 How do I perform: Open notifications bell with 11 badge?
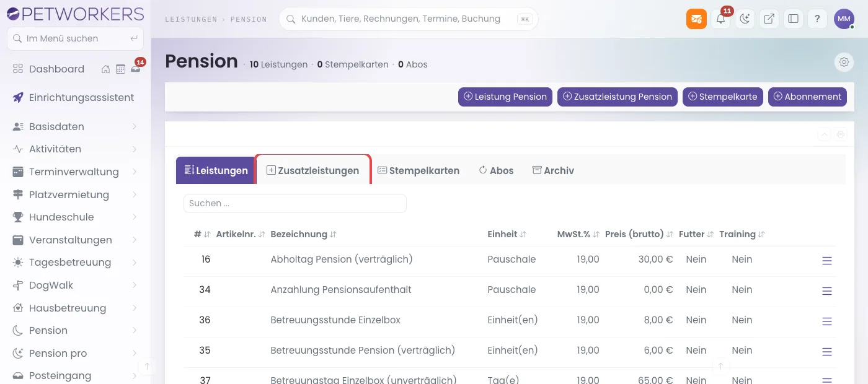click(720, 19)
